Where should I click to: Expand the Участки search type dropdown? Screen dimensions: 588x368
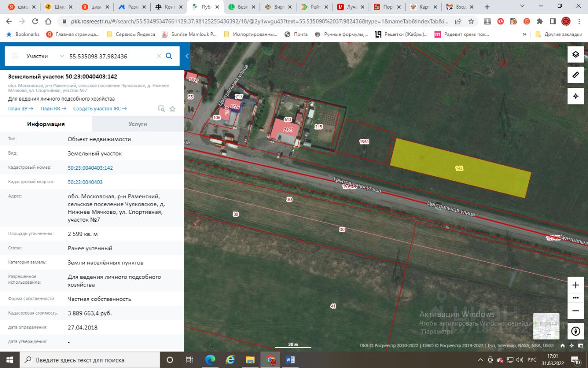62,56
